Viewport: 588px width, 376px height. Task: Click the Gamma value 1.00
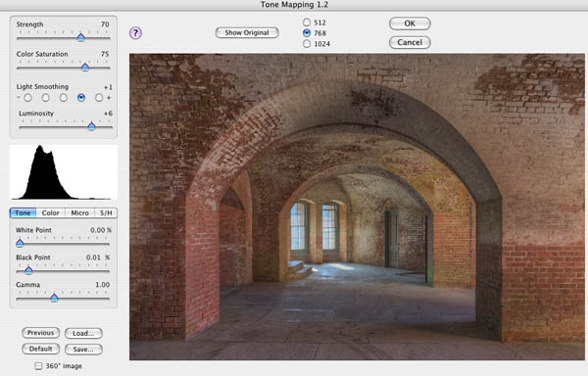coord(102,285)
